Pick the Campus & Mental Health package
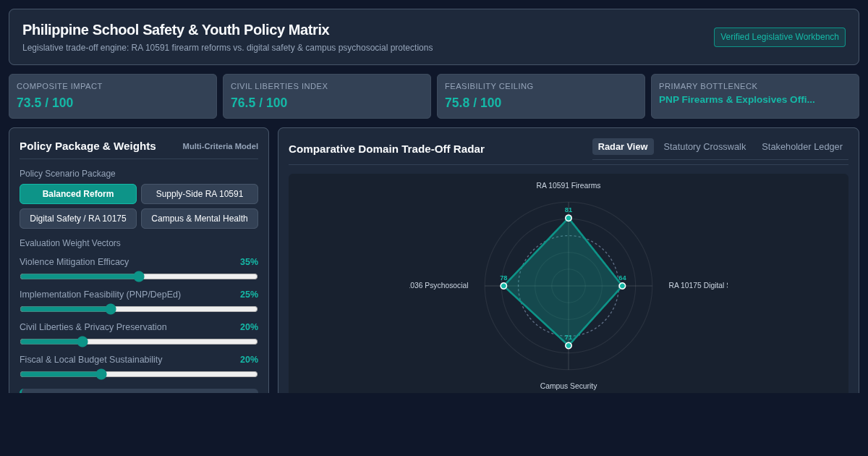Image resolution: width=868 pixels, height=456 pixels. [200, 219]
